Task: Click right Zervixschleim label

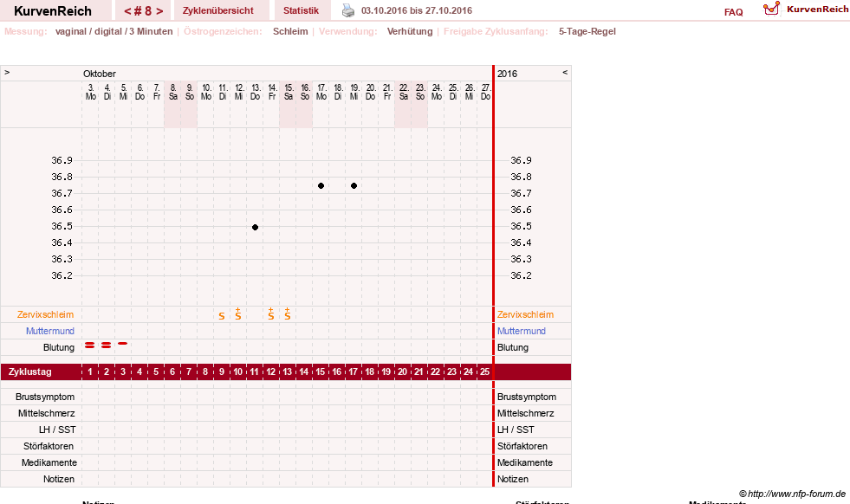Action: pos(525,314)
